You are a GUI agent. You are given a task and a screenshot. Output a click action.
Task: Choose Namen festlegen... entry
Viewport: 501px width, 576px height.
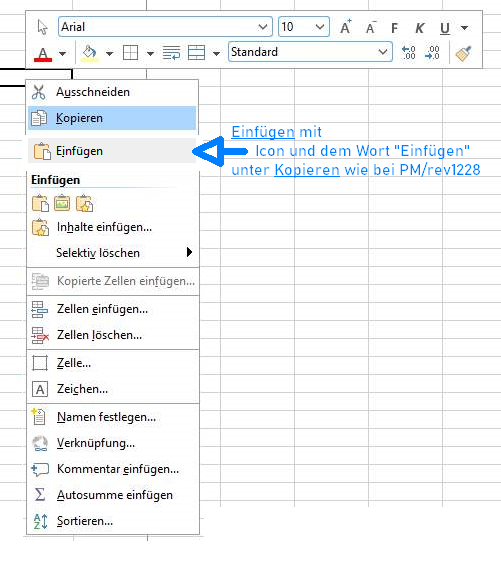point(113,417)
